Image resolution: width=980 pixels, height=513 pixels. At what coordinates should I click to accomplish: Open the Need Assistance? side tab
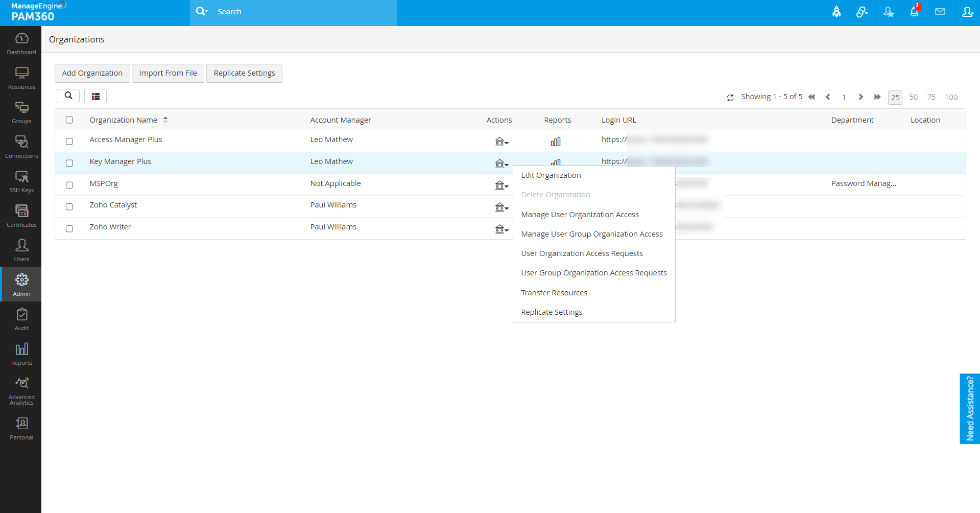pyautogui.click(x=970, y=409)
